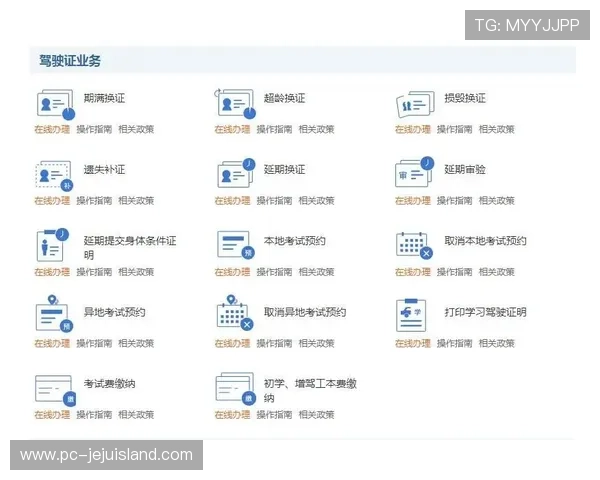Click the 打印学习驾驶证明 title text

tap(485, 312)
